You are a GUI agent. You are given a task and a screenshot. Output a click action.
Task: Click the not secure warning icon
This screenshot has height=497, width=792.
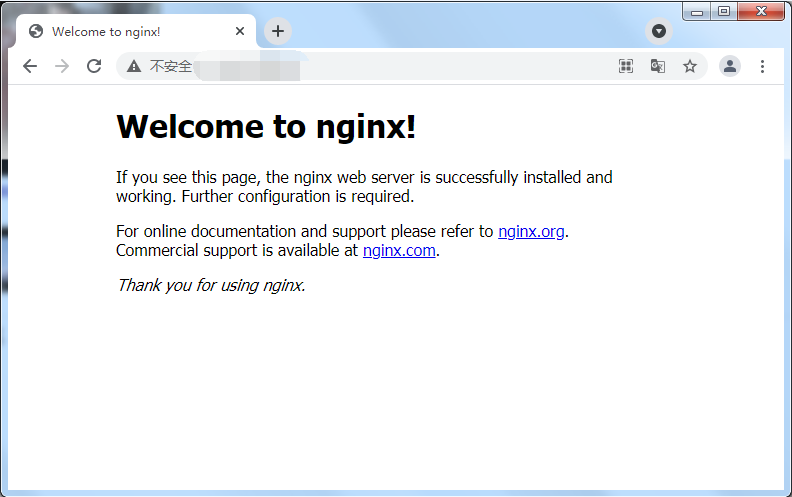134,66
